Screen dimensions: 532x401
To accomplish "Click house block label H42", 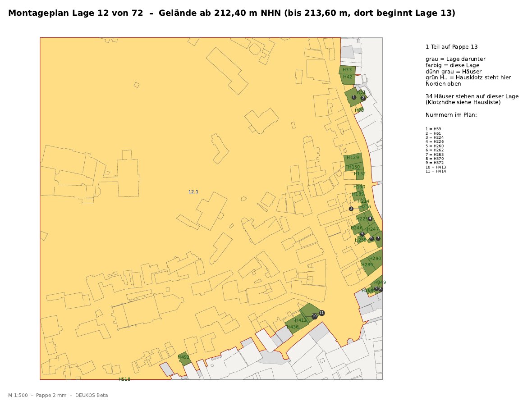I will tap(348, 77).
